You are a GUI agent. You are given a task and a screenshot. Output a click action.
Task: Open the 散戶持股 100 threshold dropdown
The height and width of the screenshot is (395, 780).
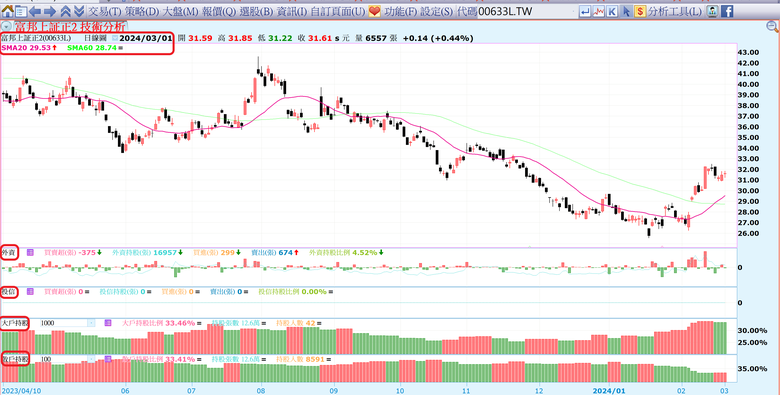point(91,359)
